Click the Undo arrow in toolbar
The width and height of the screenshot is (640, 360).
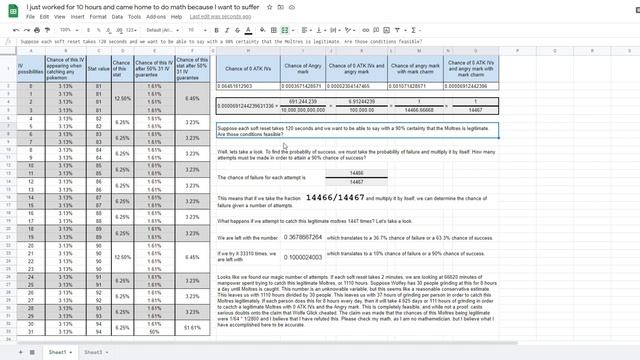click(x=16, y=30)
